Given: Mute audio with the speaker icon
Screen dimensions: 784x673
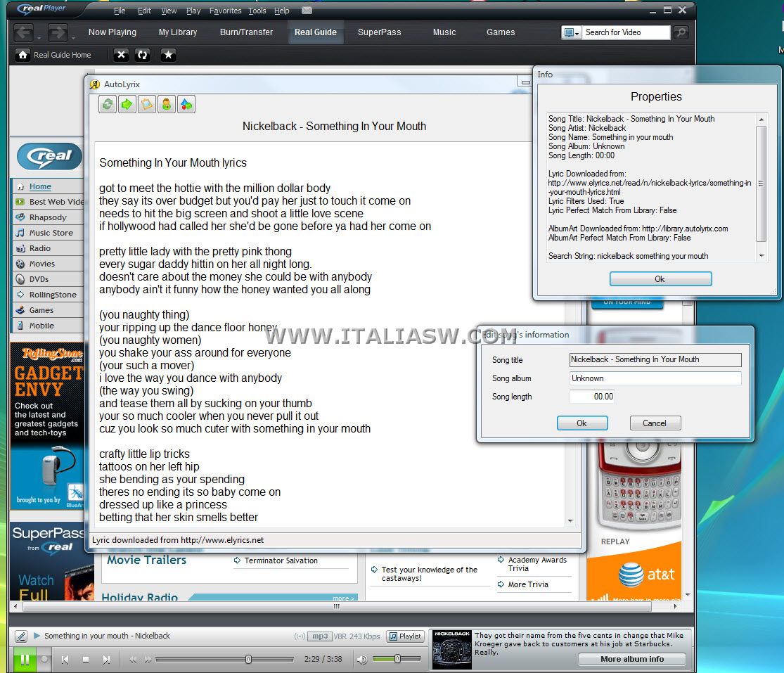Looking at the screenshot, I should [362, 660].
